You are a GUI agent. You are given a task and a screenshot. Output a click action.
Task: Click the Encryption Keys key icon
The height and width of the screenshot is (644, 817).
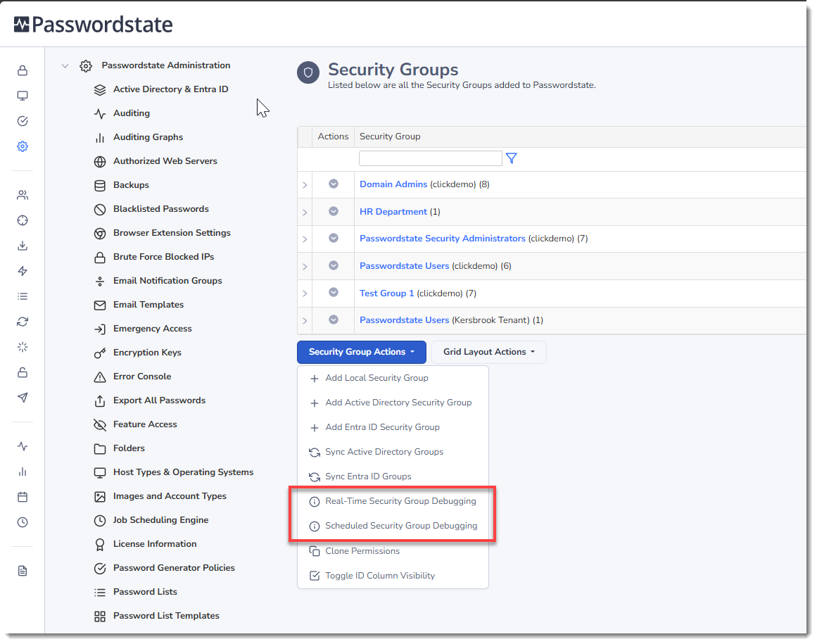(x=99, y=353)
